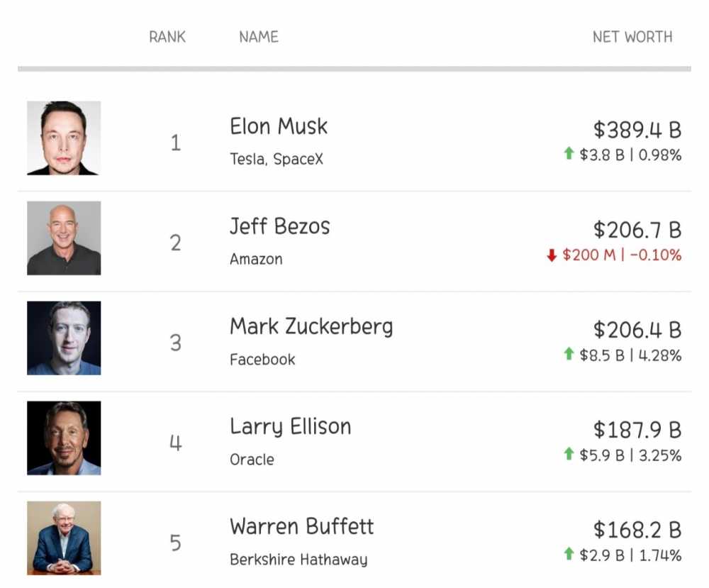
Task: Sort by the RANK column header
Action: point(167,37)
